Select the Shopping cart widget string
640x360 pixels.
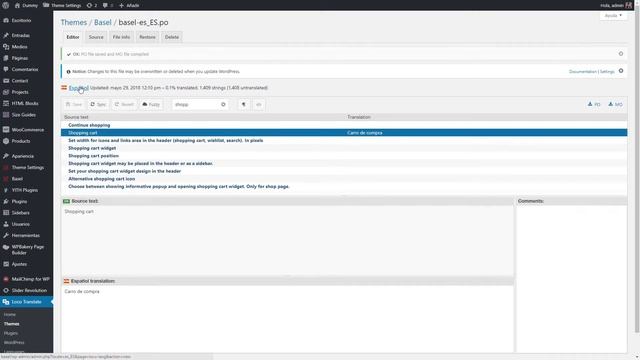coord(344,148)
